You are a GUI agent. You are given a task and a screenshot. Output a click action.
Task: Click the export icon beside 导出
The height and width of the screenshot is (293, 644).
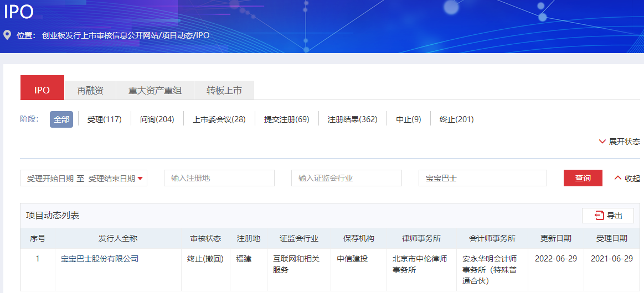[x=599, y=216]
